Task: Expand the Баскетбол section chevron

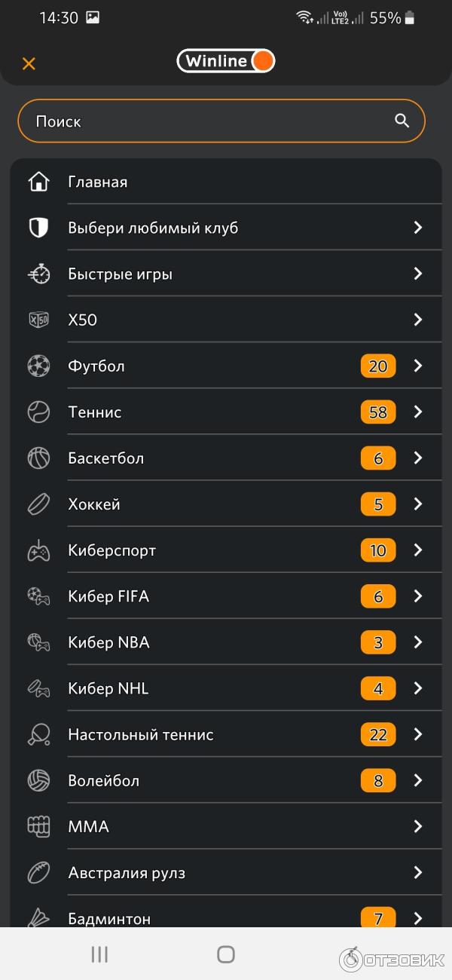Action: click(x=418, y=458)
